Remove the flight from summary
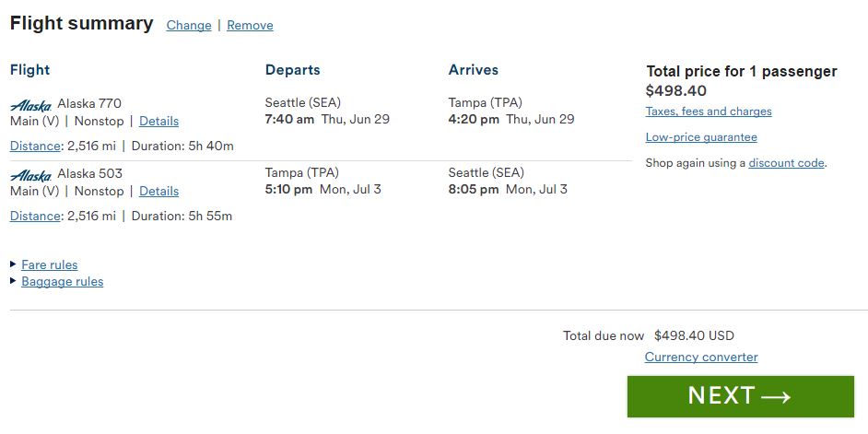This screenshot has height=434, width=868. pyautogui.click(x=250, y=25)
